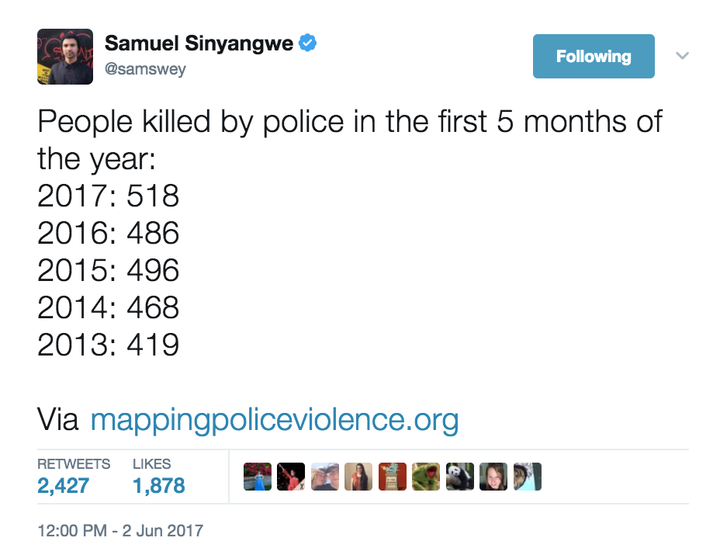720x555 pixels.
Task: Open the @samswey handle
Action: (x=145, y=69)
